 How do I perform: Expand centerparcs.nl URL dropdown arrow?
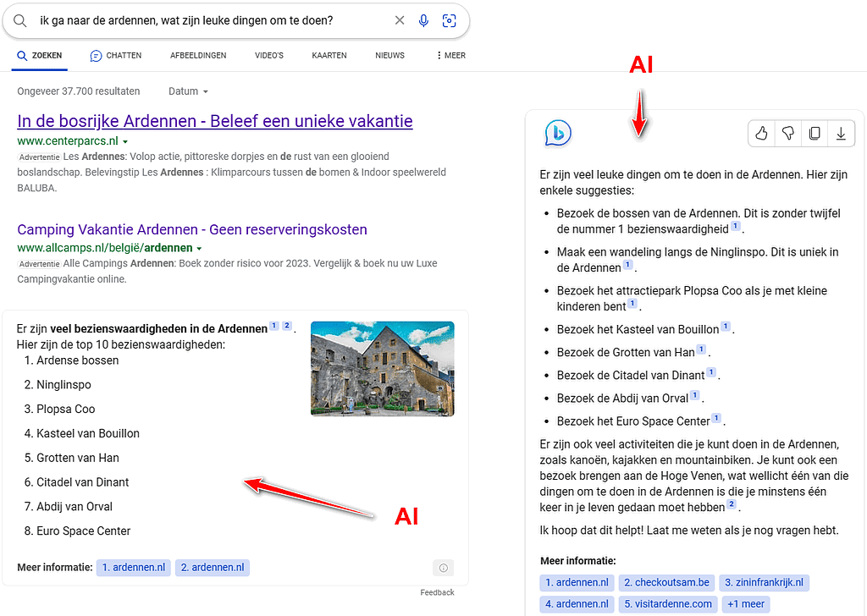click(125, 142)
